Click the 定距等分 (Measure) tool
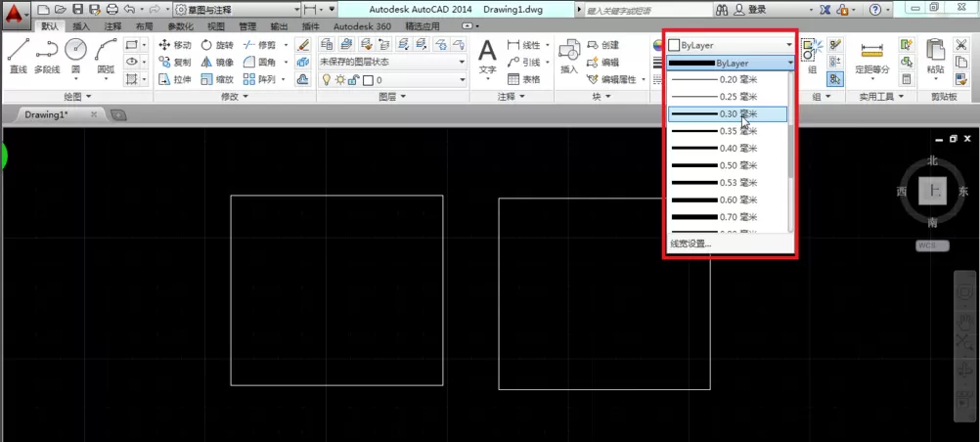This screenshot has width=980, height=442. tap(871, 58)
